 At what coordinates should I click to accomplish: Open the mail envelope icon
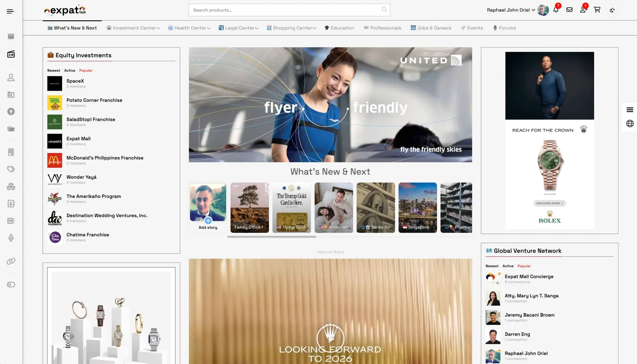coord(569,10)
